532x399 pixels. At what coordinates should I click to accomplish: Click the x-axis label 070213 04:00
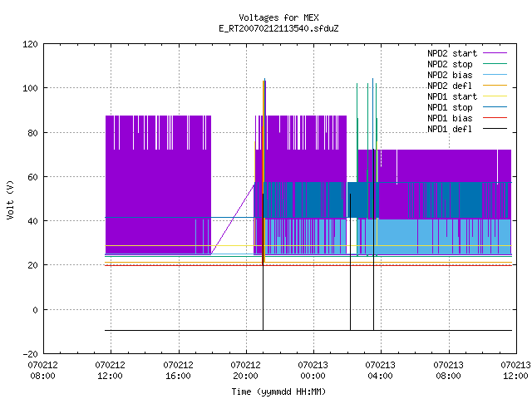click(x=381, y=371)
